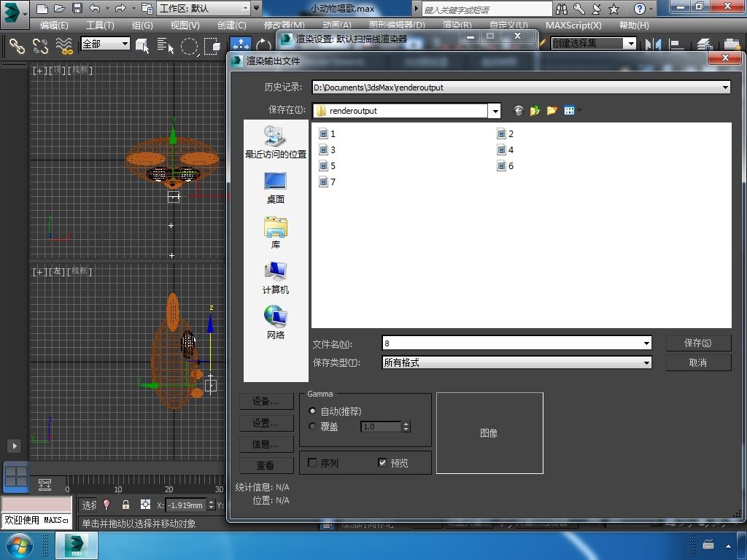Click the 设备... button
The width and height of the screenshot is (747, 560).
[x=266, y=402]
